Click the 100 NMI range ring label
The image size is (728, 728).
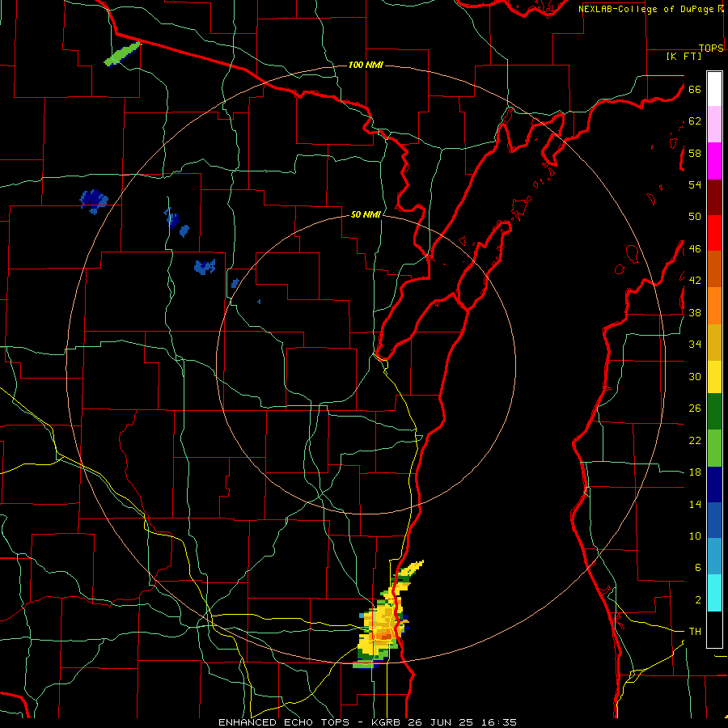click(366, 65)
